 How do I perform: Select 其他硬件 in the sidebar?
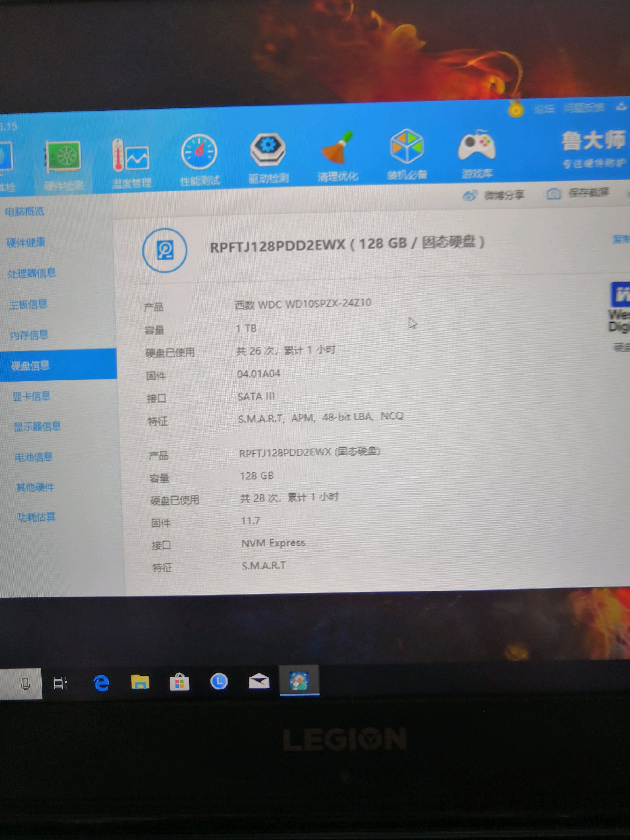coord(35,487)
